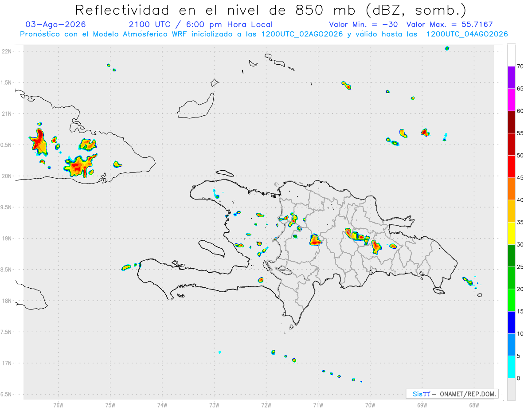Viewport: 532px width, 411px height.
Task: Click the '17N' latitude axis label
Action: coord(7,363)
